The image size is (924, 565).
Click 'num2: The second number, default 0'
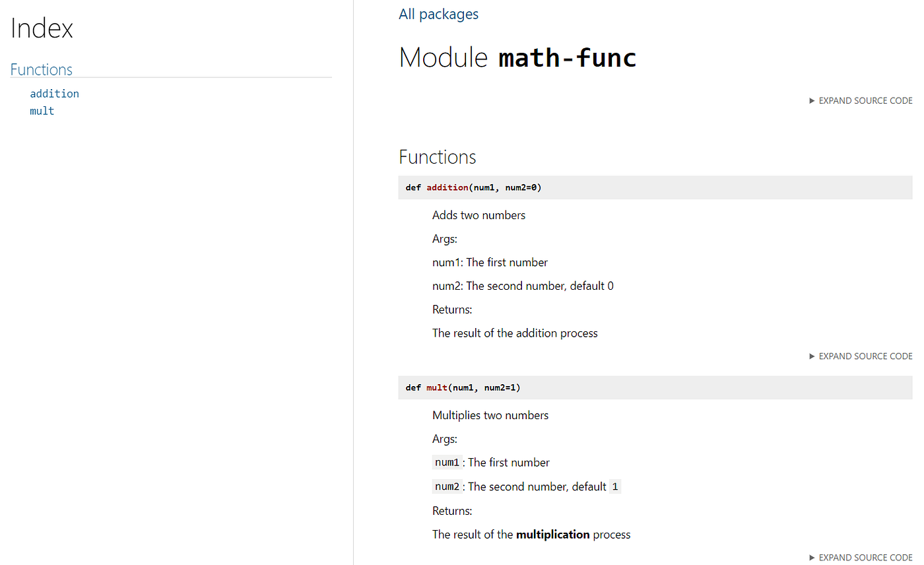(523, 286)
